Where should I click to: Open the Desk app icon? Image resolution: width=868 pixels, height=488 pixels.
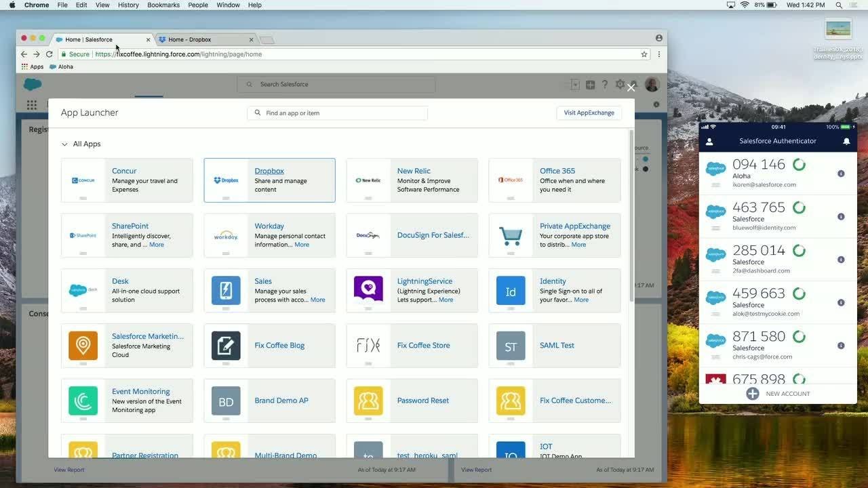83,290
